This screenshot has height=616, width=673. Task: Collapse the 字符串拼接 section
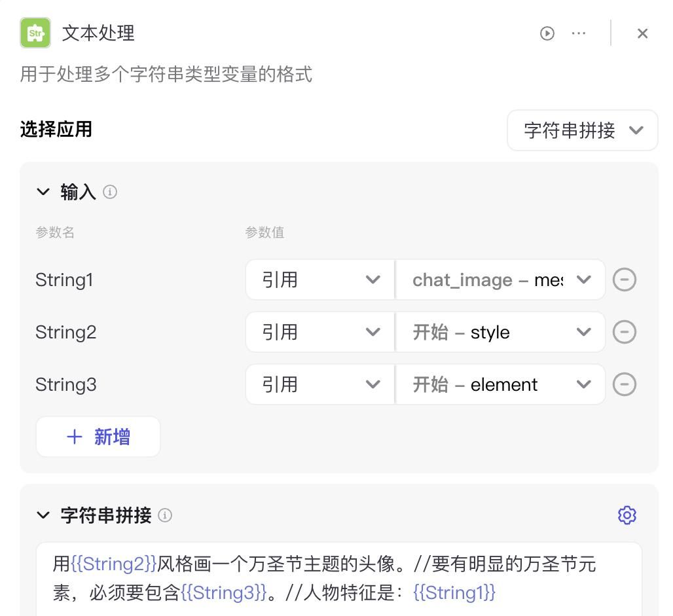(x=43, y=515)
